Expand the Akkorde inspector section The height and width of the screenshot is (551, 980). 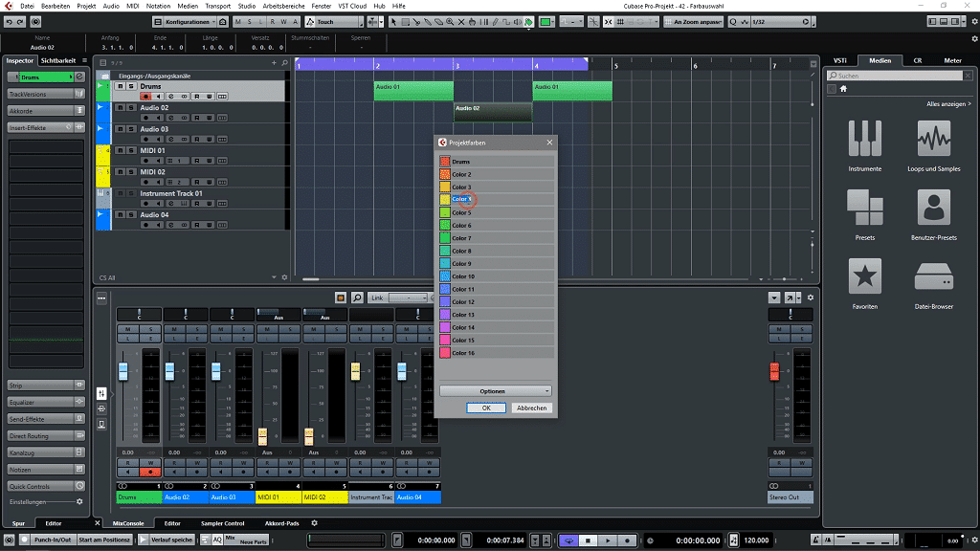pos(46,111)
